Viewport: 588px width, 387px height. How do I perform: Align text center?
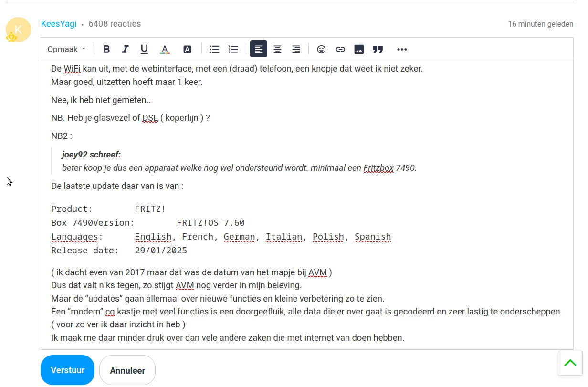(x=277, y=49)
